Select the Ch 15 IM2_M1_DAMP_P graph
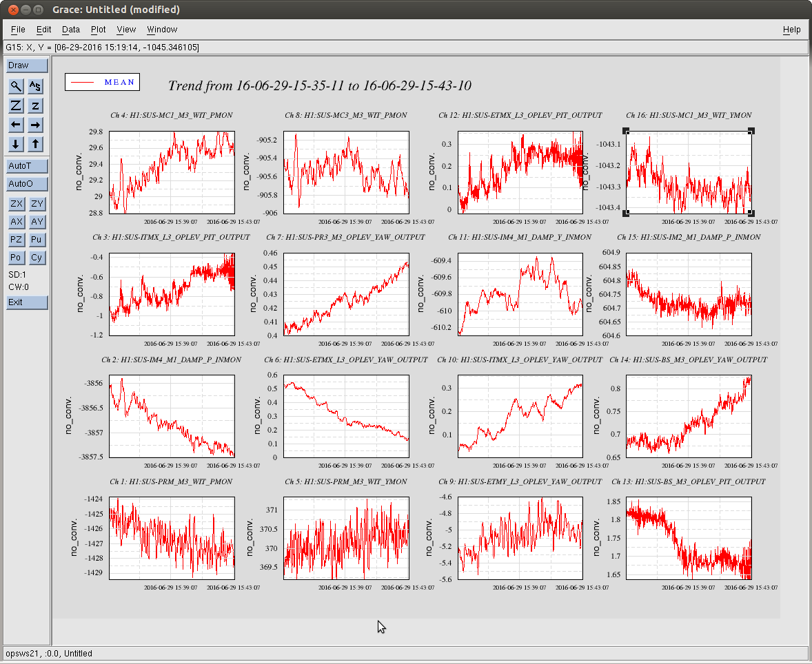The width and height of the screenshot is (812, 664). (x=689, y=294)
